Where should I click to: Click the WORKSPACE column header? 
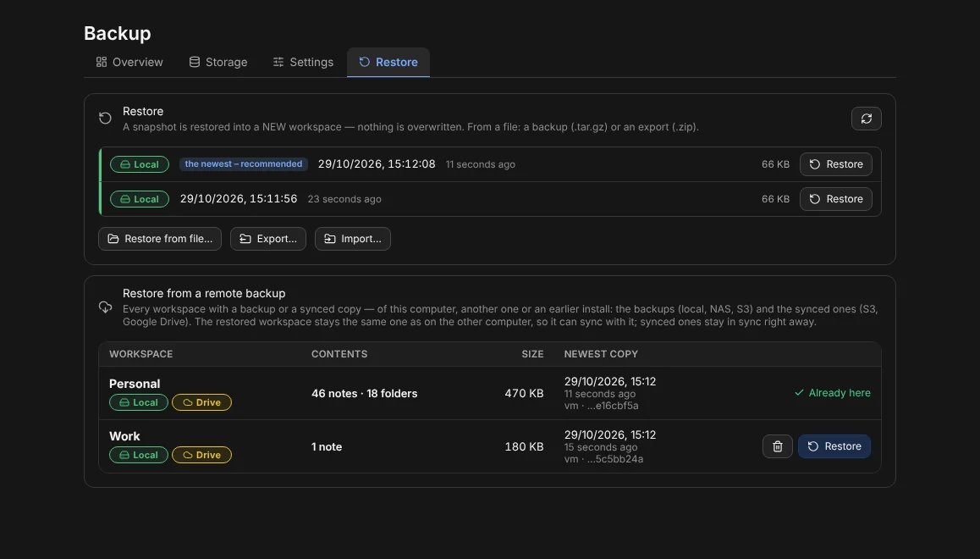click(x=141, y=354)
